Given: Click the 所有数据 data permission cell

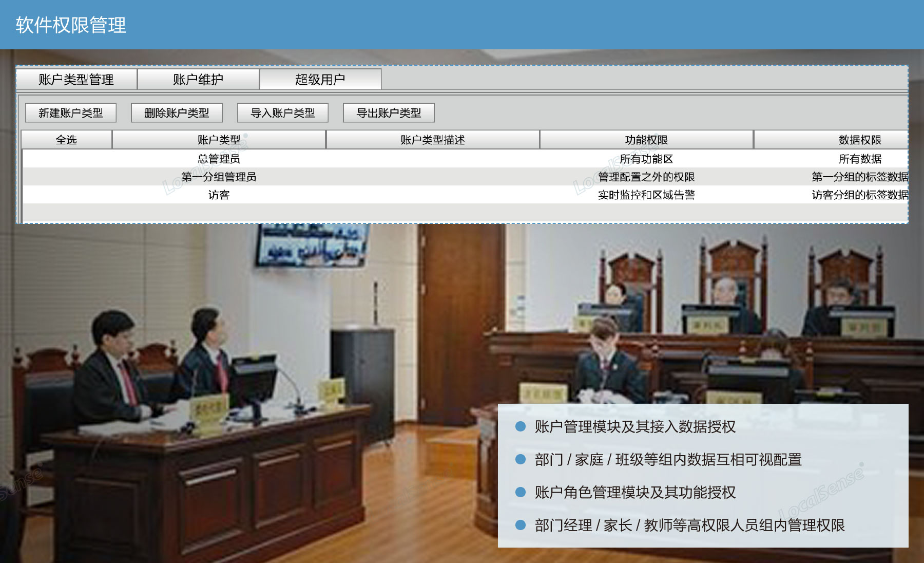Looking at the screenshot, I should tap(860, 159).
